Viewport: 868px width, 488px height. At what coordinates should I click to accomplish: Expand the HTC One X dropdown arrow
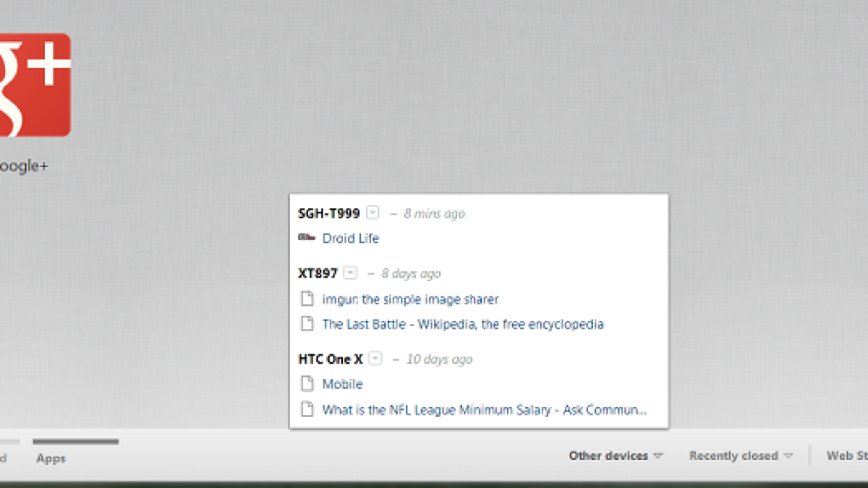[x=375, y=359]
